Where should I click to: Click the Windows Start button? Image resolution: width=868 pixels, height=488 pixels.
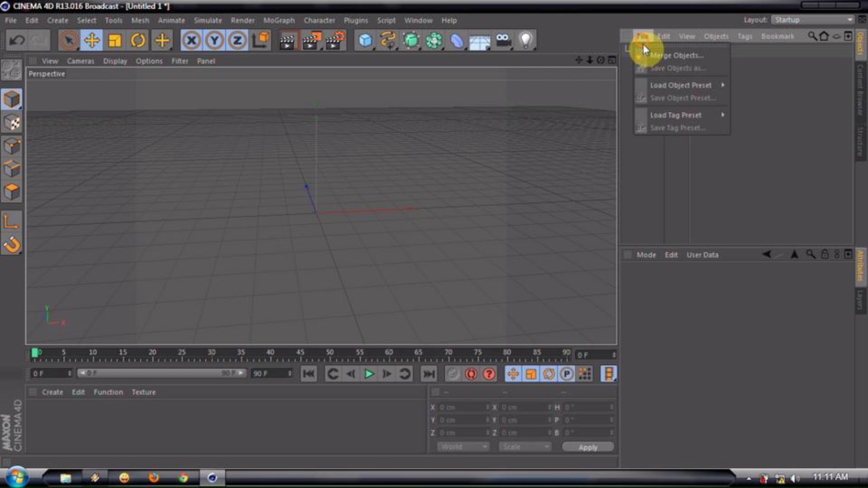coord(17,477)
